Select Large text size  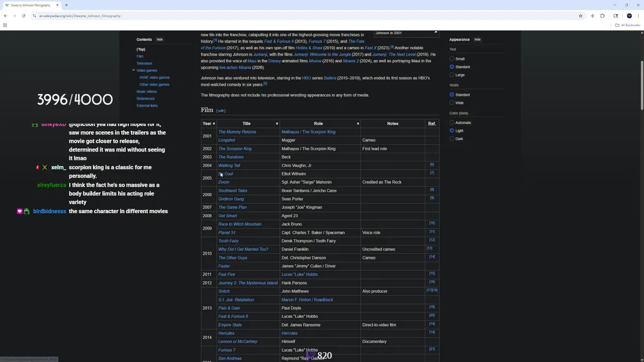pyautogui.click(x=452, y=75)
